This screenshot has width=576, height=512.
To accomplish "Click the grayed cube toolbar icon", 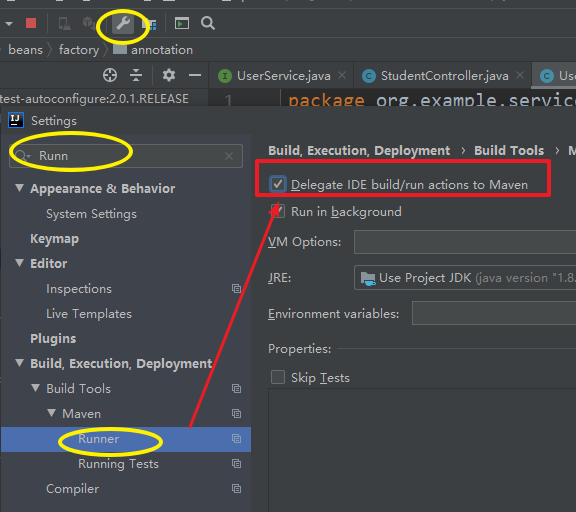I will click(89, 23).
